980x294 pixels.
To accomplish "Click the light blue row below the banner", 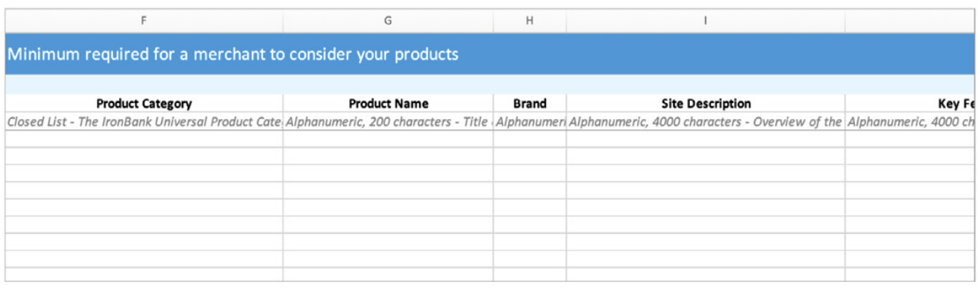I will (490, 85).
